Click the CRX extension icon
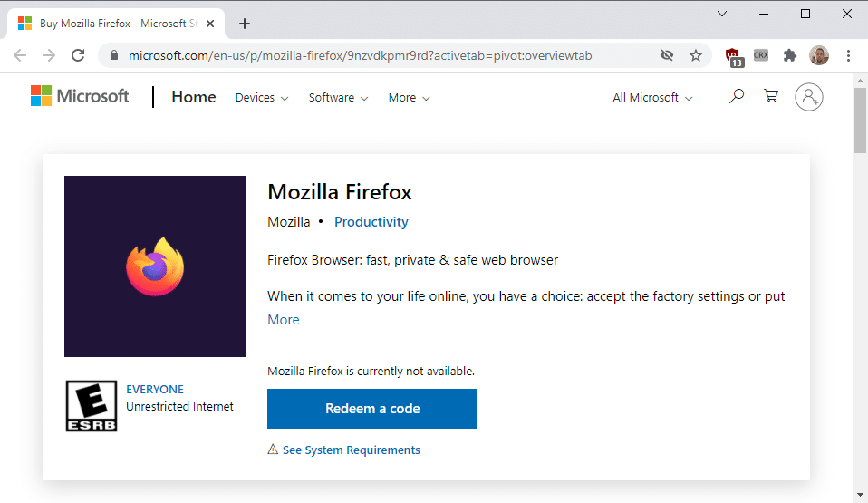868x503 pixels. pyautogui.click(x=761, y=55)
